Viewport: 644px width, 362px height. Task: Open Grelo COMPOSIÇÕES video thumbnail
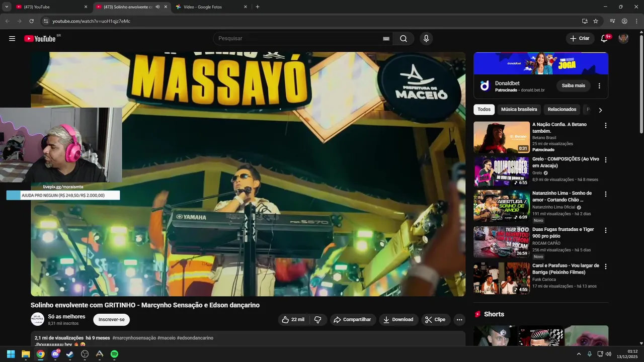pos(502,171)
